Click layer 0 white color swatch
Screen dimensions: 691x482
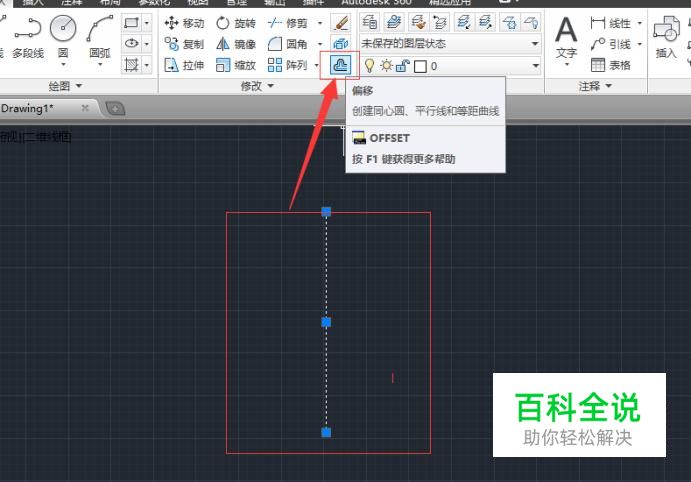tap(420, 66)
